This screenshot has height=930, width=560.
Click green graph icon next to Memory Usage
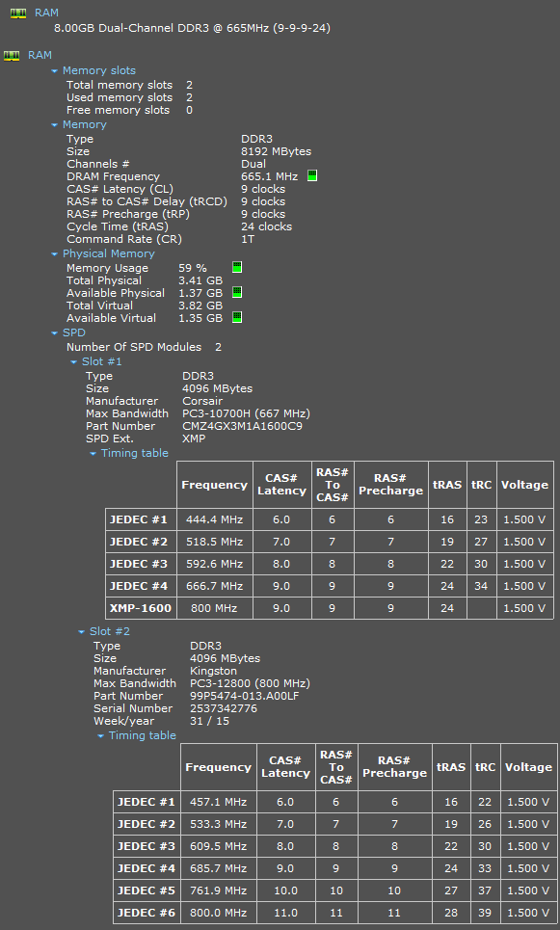(237, 268)
